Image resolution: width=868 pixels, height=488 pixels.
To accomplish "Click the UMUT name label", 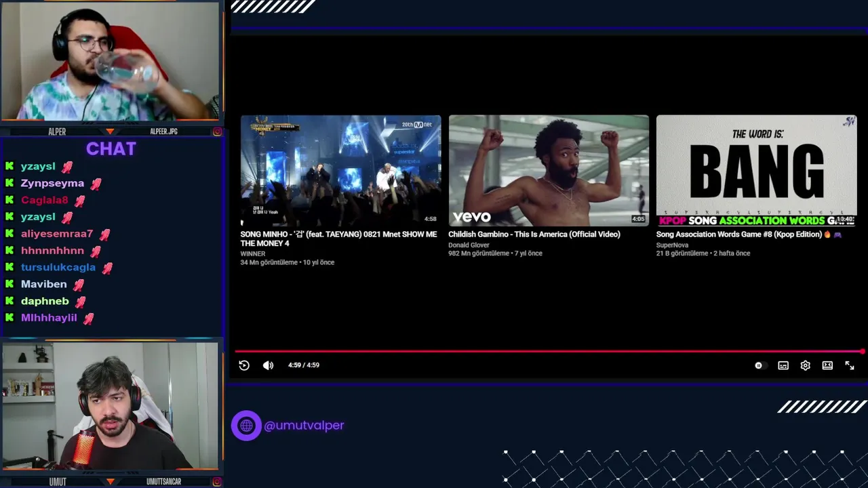I will 58,482.
